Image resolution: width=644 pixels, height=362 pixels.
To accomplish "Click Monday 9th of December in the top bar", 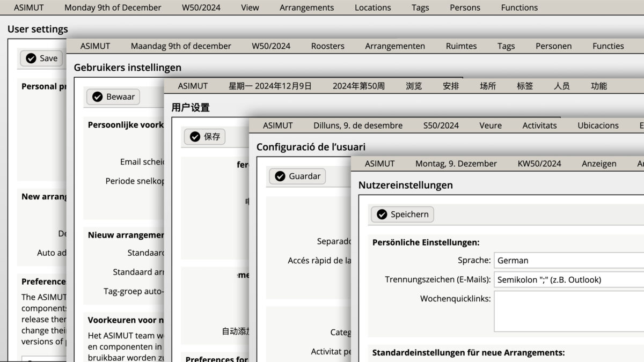I will coord(113,8).
